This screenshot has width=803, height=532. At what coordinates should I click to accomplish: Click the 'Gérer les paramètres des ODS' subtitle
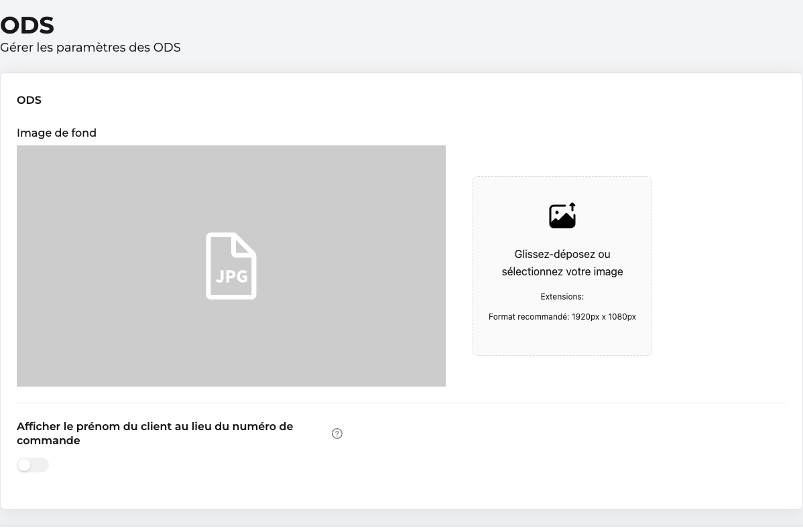click(x=90, y=48)
